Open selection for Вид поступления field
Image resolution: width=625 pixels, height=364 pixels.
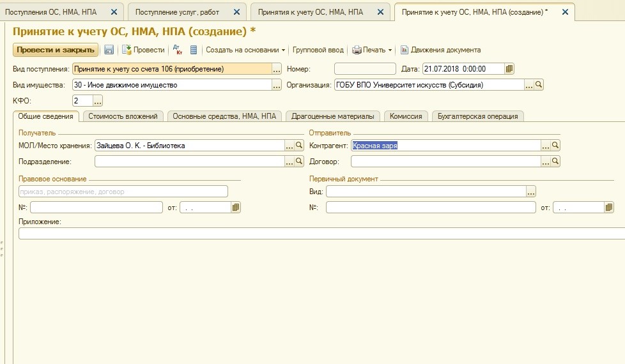click(277, 69)
